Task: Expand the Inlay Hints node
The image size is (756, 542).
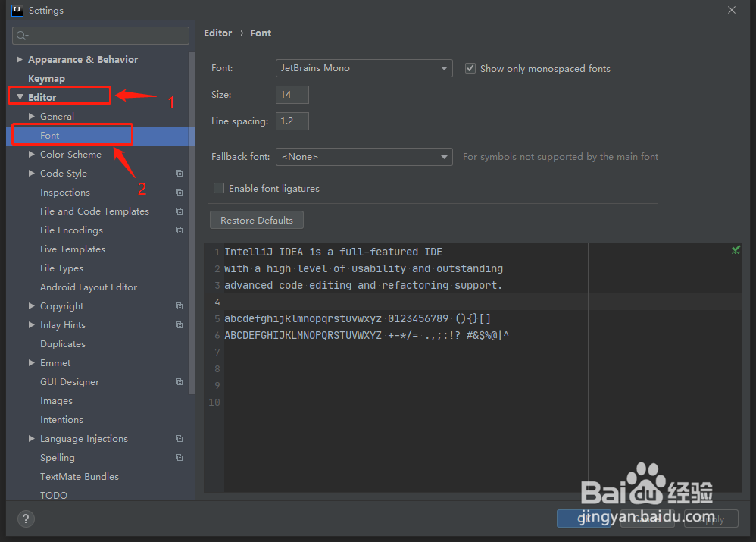Action: tap(31, 324)
